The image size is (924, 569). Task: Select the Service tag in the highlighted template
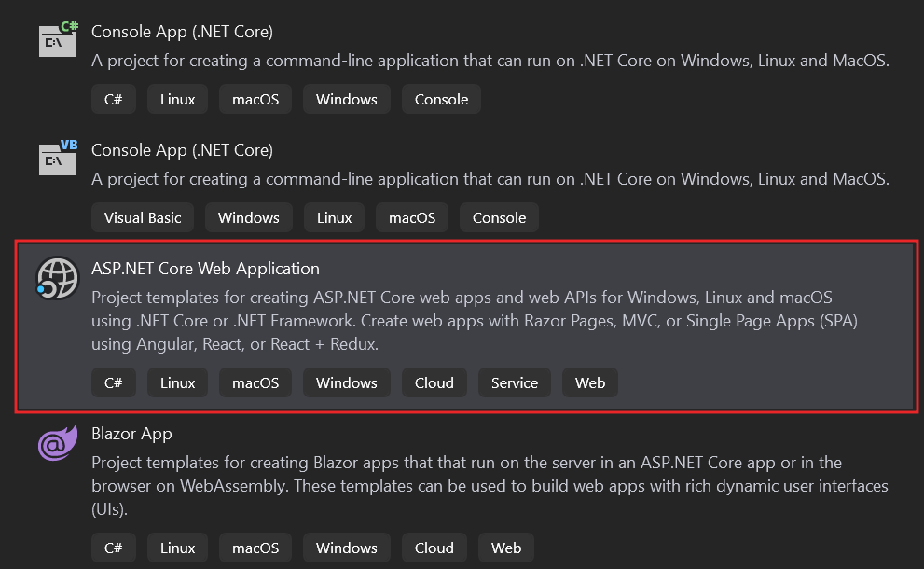[514, 382]
